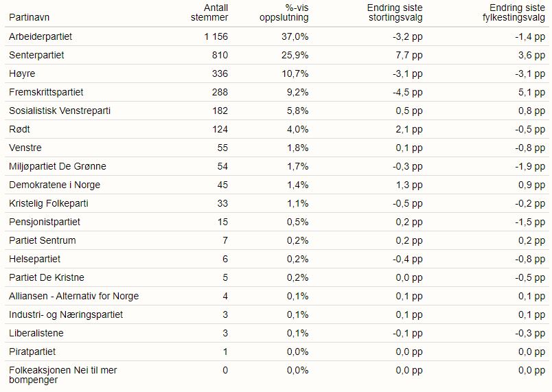Click the %-vis oppslutning header
The image size is (552, 392).
tap(284, 12)
